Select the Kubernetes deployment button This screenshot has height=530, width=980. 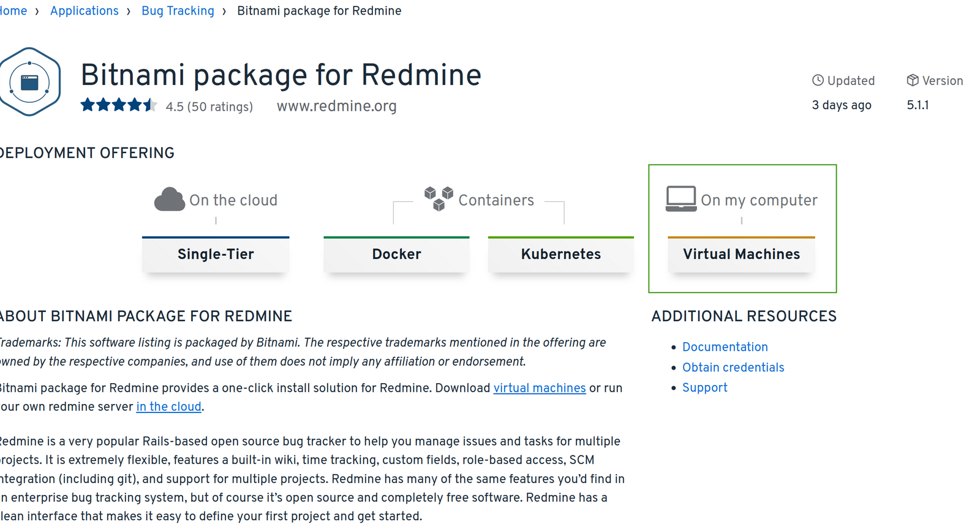pos(560,255)
